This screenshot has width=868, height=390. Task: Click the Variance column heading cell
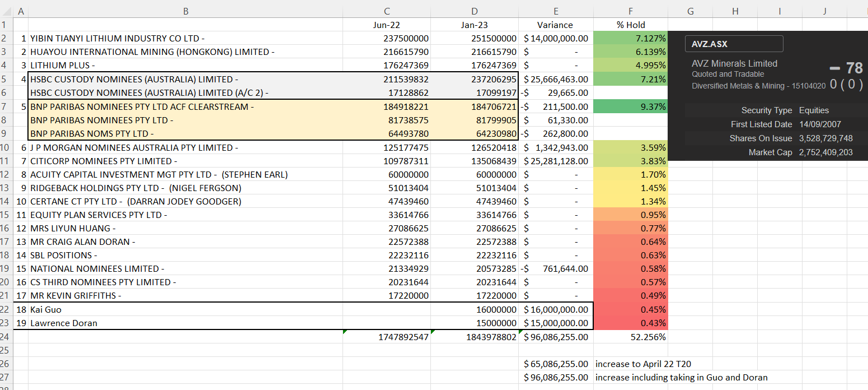(x=555, y=25)
